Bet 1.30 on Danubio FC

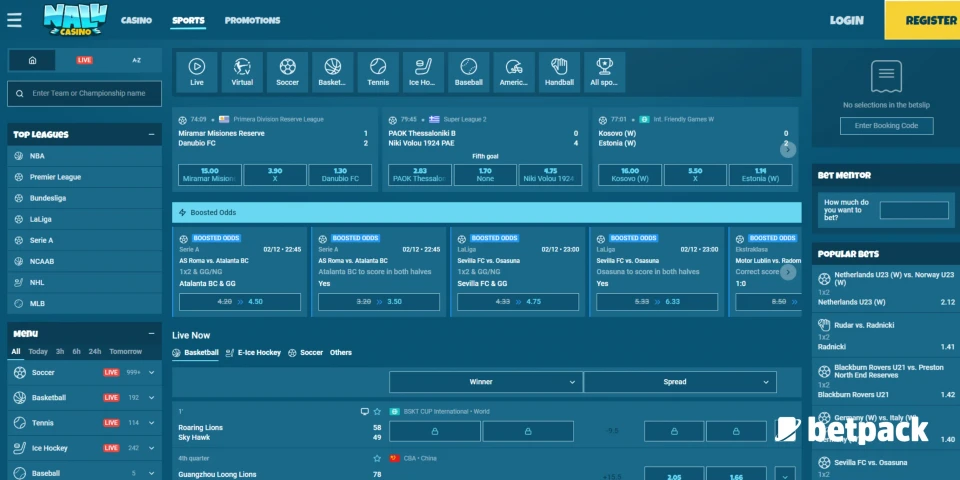click(x=340, y=175)
